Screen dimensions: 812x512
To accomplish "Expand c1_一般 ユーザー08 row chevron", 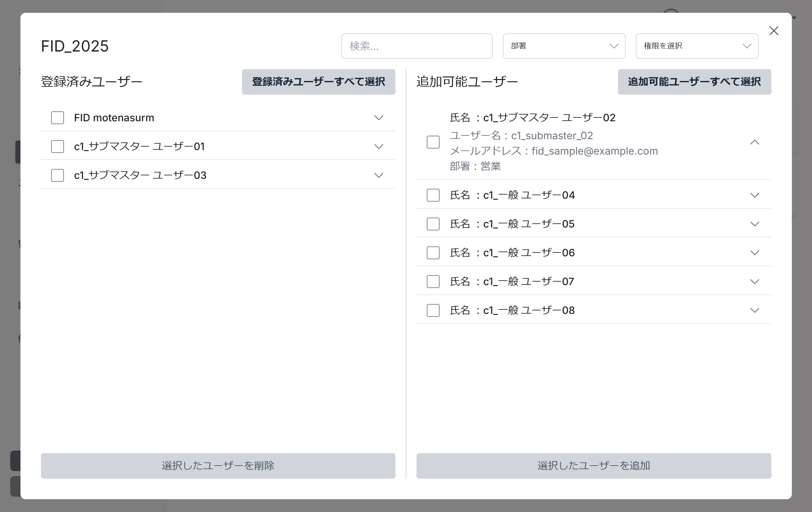I will pos(754,310).
